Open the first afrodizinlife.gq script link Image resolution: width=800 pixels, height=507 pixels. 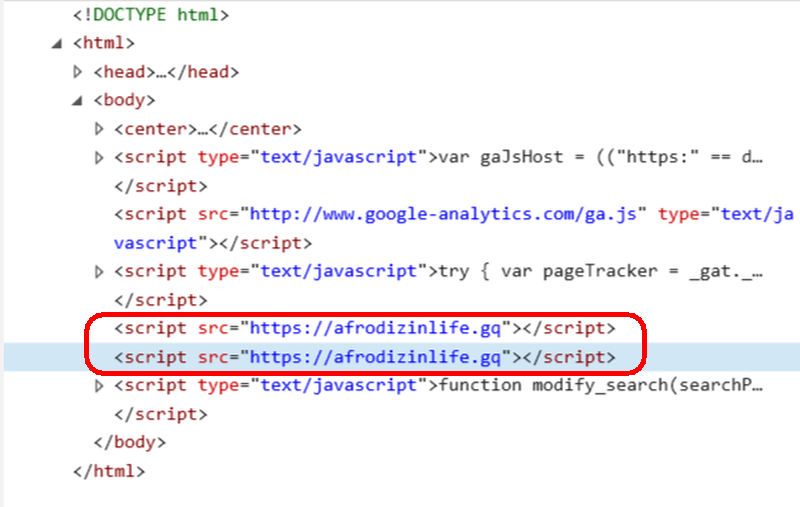point(375,328)
